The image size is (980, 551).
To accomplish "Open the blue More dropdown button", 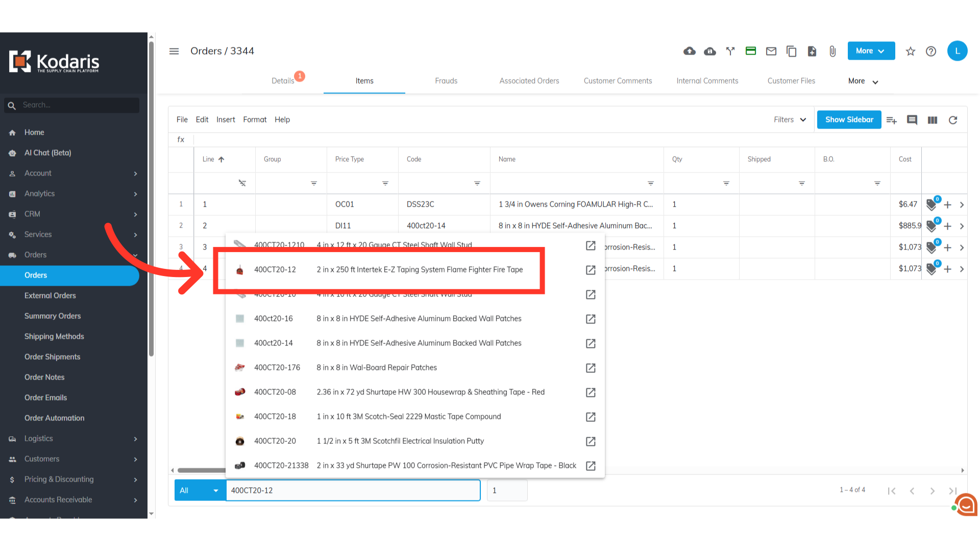I will pyautogui.click(x=871, y=51).
